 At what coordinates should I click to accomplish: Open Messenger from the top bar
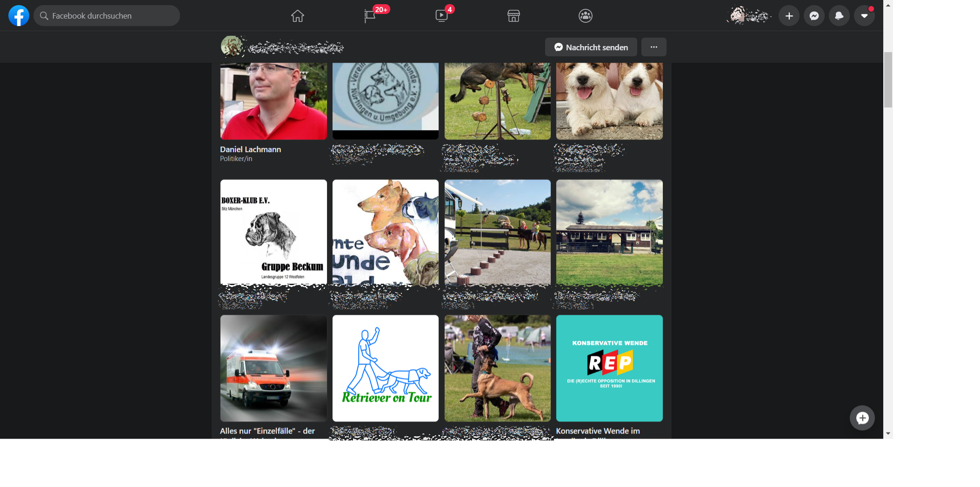tap(814, 16)
